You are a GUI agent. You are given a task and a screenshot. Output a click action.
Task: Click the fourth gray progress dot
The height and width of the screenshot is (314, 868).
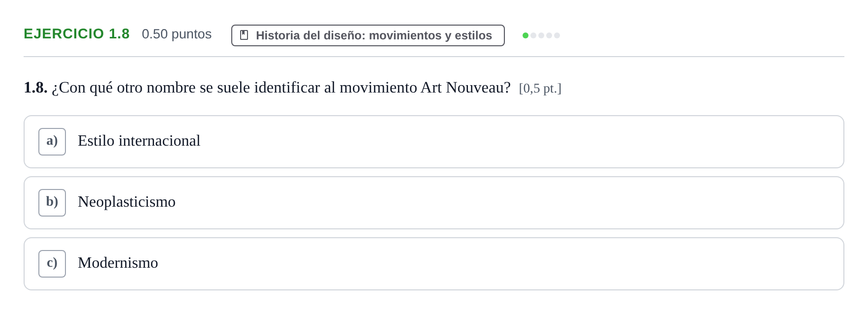549,35
